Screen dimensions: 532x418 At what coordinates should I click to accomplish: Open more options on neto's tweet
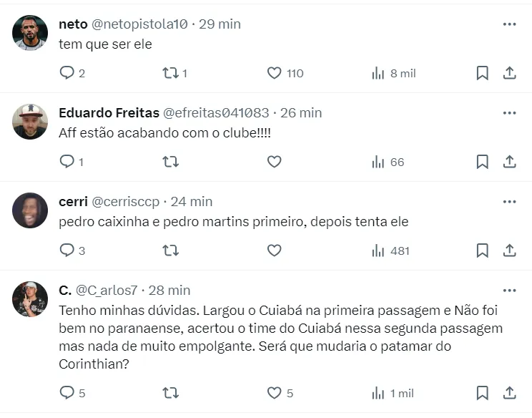click(509, 24)
